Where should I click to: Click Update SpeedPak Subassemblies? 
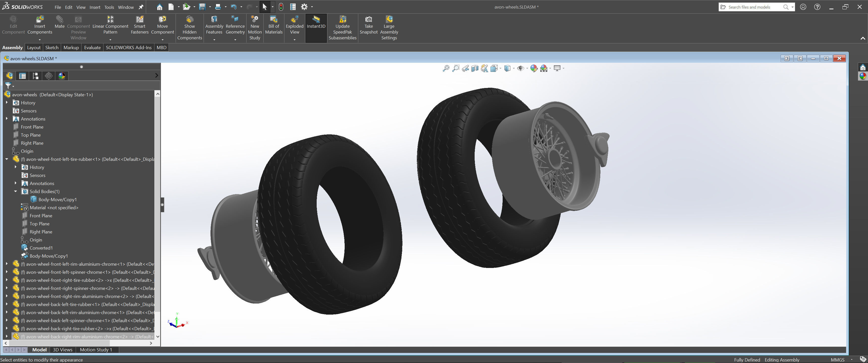[x=342, y=28]
